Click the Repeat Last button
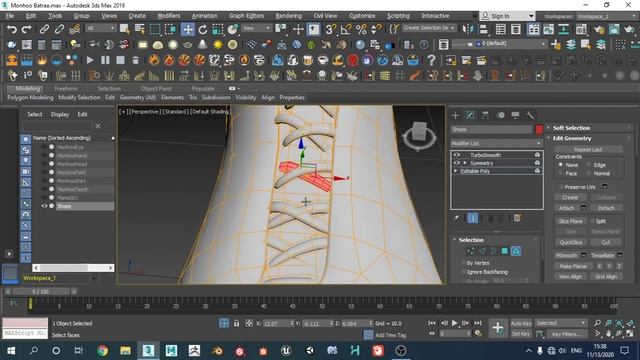The height and width of the screenshot is (360, 640). (x=588, y=149)
